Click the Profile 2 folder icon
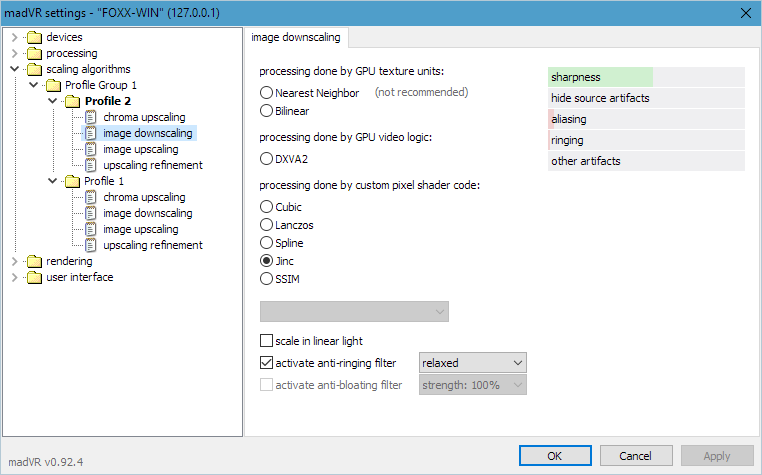This screenshot has height=475, width=762. click(72, 102)
